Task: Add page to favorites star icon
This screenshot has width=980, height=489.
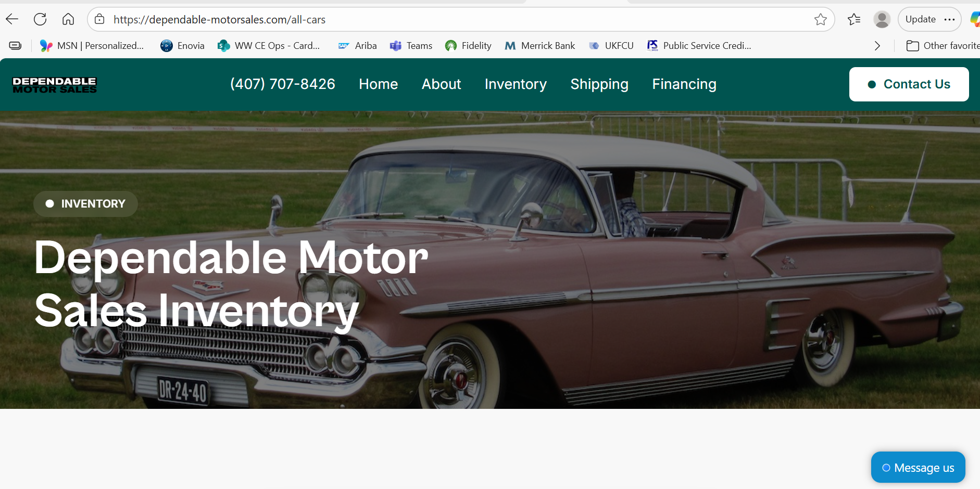Action: point(821,20)
